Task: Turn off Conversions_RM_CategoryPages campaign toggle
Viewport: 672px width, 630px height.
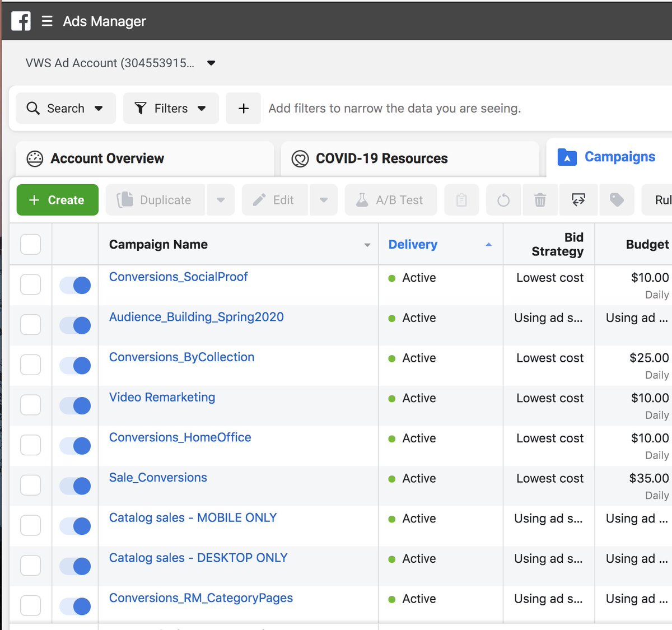Action: [75, 606]
